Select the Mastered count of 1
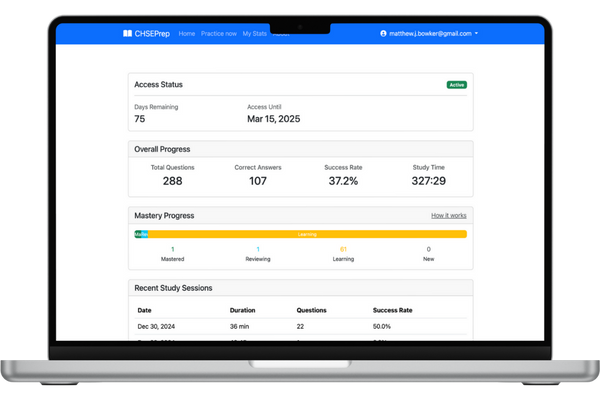Screen dimensions: 600x400 [173, 249]
